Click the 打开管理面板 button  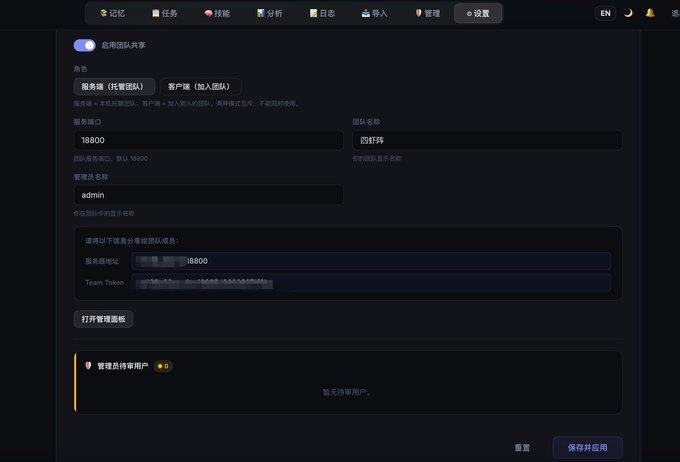[x=103, y=319]
